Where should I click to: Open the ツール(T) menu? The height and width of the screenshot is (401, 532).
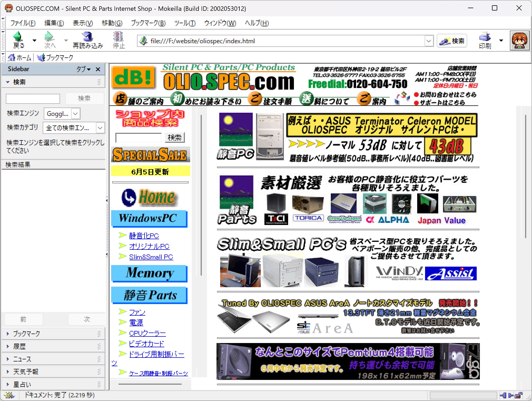coord(185,23)
